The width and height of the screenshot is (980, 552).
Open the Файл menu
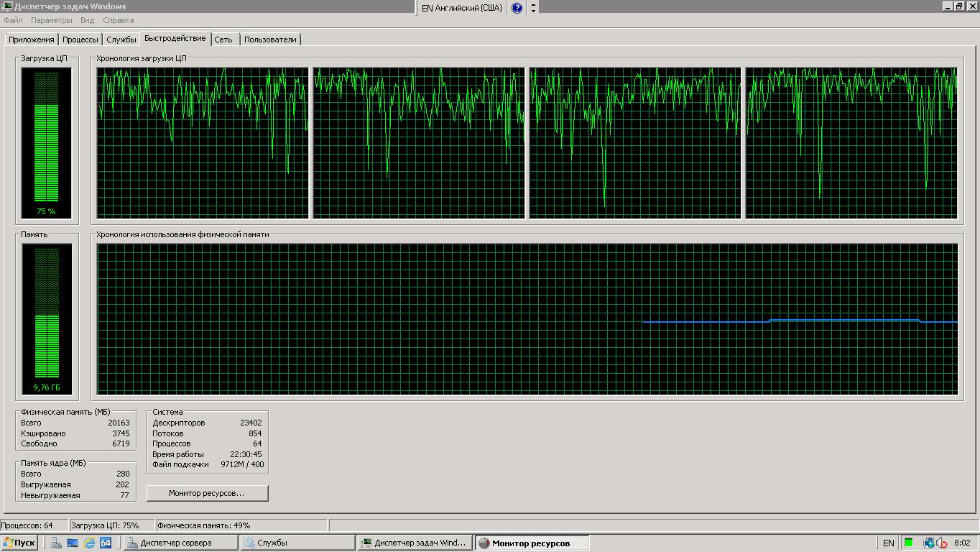pos(13,20)
